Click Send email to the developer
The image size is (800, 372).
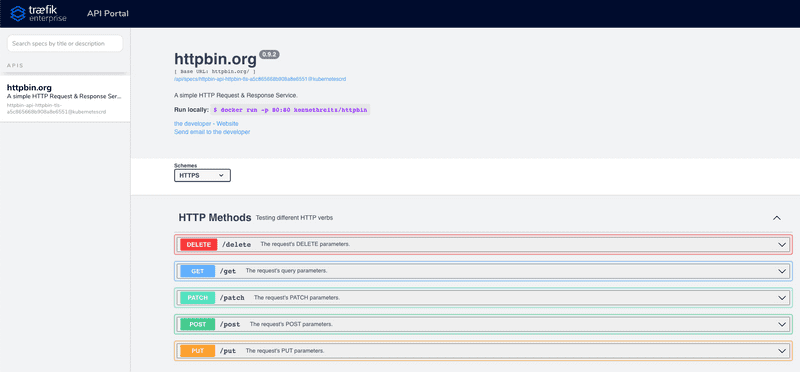212,132
